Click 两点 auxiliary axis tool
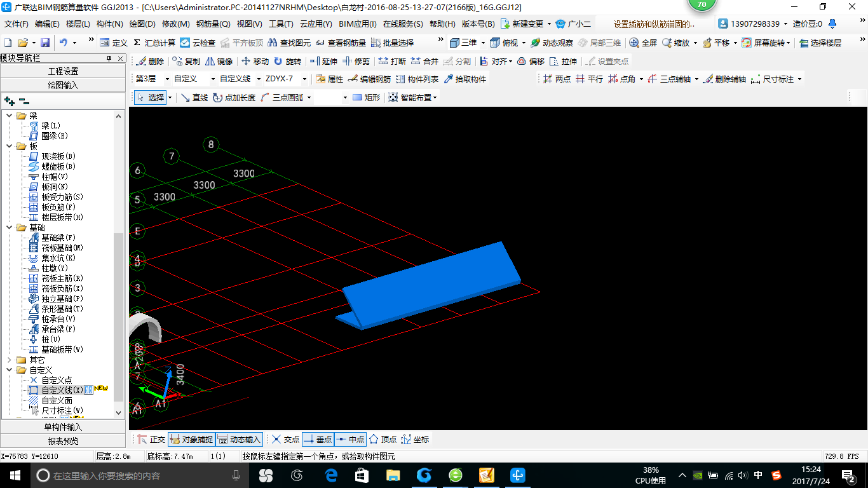The width and height of the screenshot is (868, 488). 557,79
